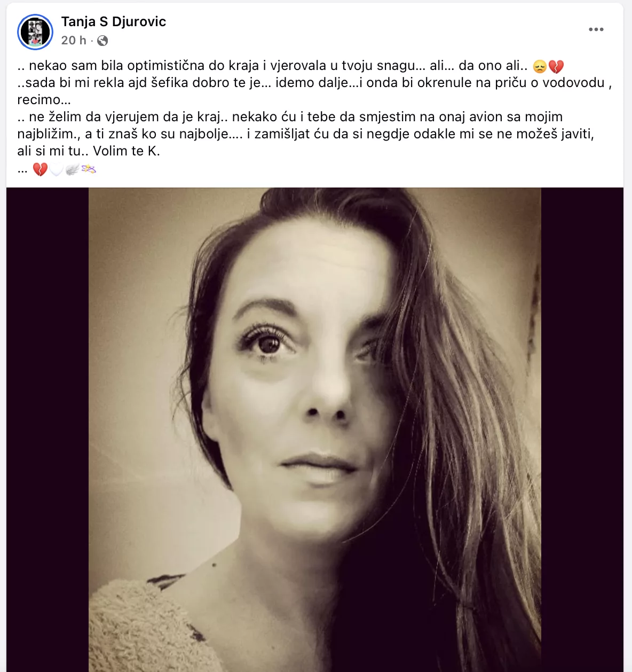Click the dark bar right of the photo
The width and height of the screenshot is (632, 672).
pos(582,429)
